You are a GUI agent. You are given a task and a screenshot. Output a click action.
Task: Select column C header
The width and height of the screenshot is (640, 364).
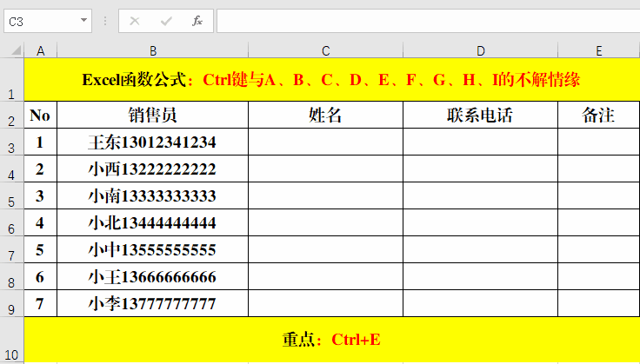pos(325,50)
